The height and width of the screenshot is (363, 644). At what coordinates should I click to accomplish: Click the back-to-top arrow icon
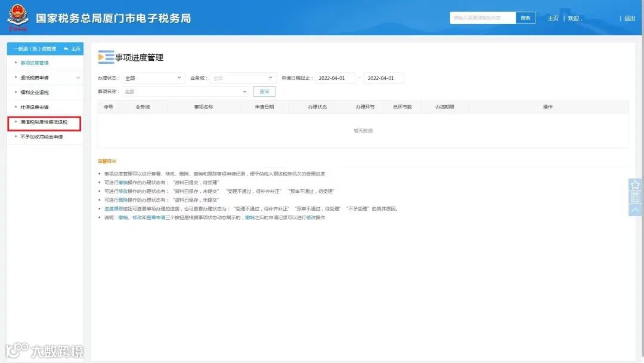coord(635,210)
